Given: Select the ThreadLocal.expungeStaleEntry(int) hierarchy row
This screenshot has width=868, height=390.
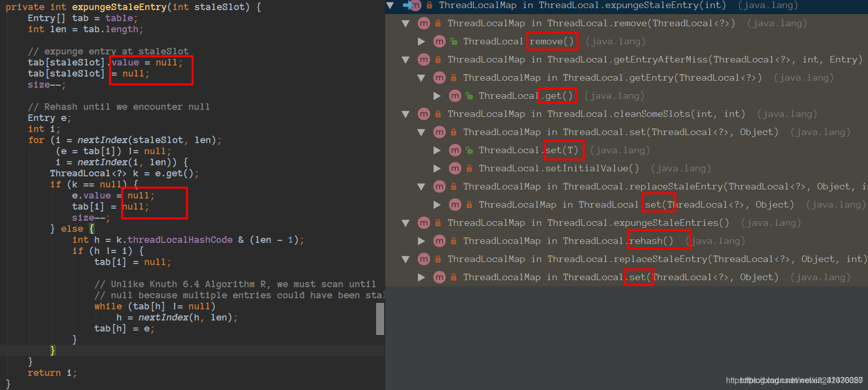Looking at the screenshot, I should [x=626, y=6].
